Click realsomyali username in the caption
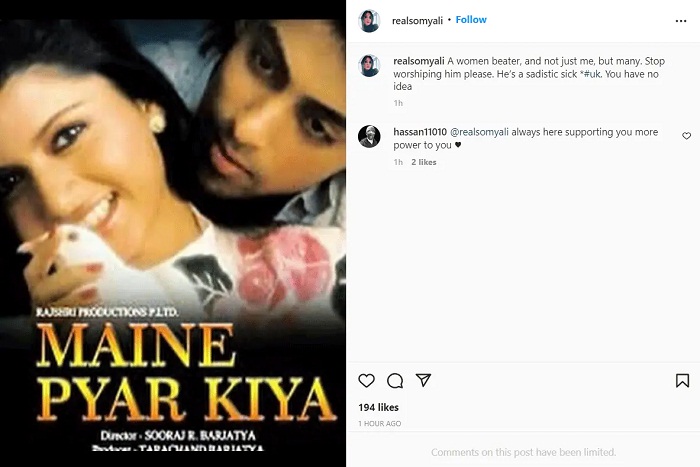Viewport: 700px width, 467px height. (419, 61)
